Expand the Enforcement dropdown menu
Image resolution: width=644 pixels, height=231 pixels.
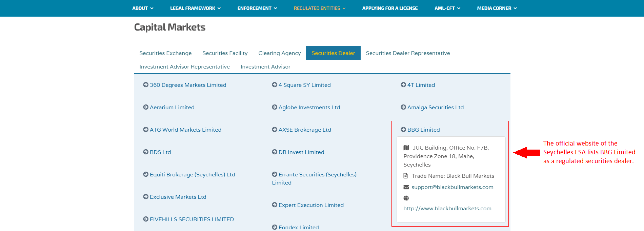257,8
